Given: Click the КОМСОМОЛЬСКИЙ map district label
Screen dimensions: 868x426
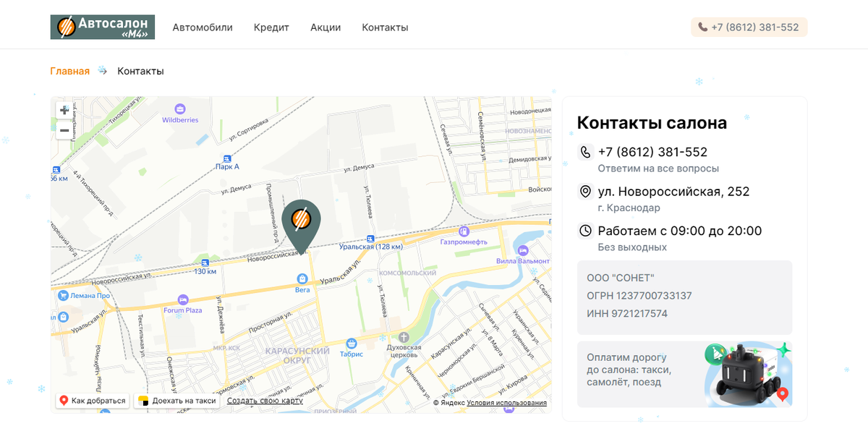Looking at the screenshot, I should (408, 273).
